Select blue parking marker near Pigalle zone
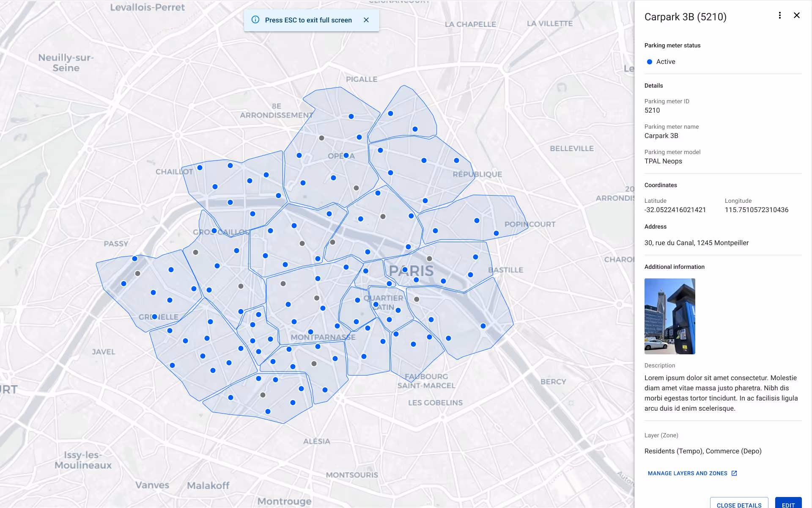 (x=351, y=116)
